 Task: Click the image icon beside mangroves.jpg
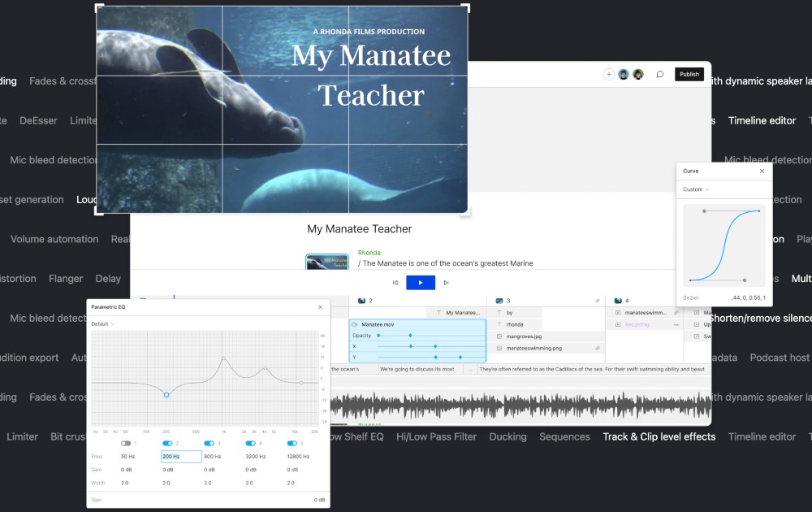click(x=499, y=336)
